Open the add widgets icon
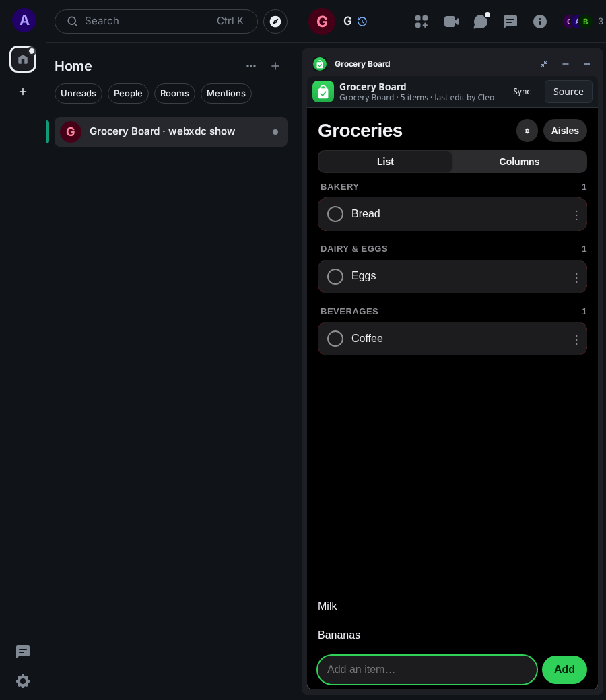 click(421, 22)
